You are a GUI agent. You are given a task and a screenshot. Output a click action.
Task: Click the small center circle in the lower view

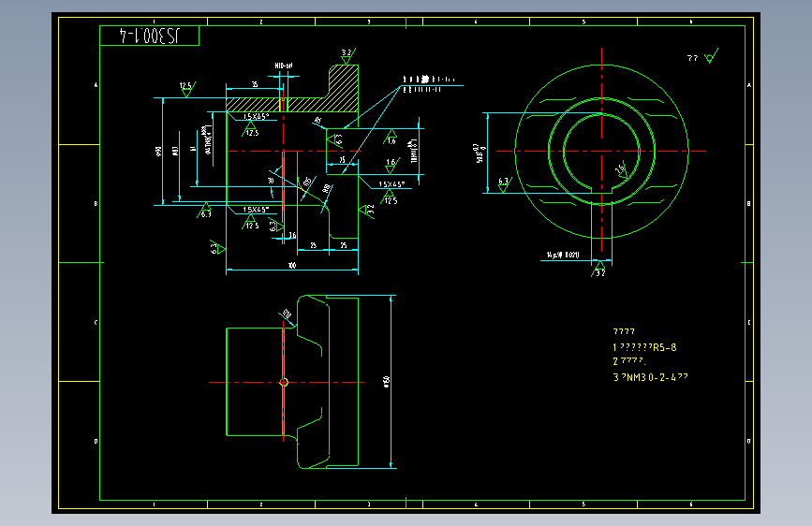click(284, 383)
